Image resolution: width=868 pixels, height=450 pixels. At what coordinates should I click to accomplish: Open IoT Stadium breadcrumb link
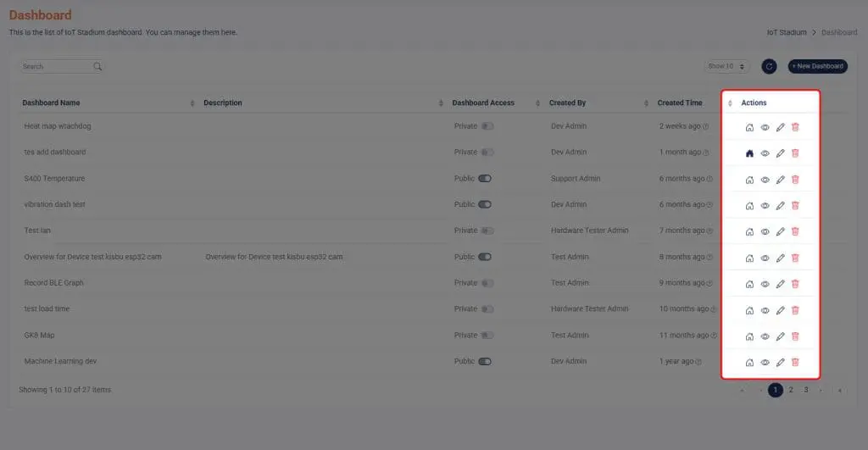click(787, 32)
